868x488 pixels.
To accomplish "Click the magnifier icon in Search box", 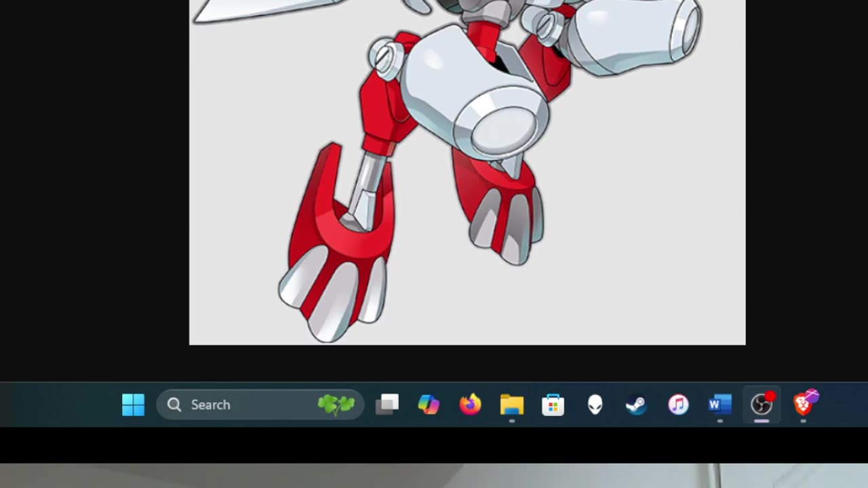I will 174,405.
